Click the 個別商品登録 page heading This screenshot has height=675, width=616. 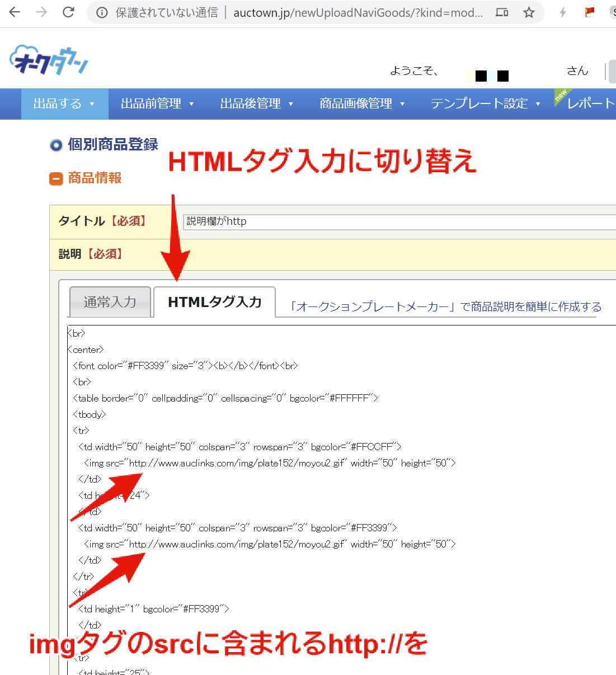point(113,144)
